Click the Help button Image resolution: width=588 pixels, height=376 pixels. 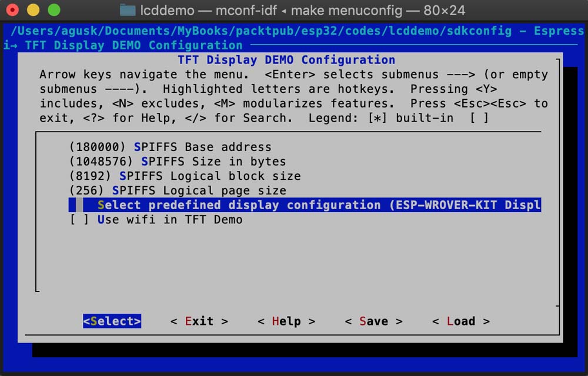point(286,321)
